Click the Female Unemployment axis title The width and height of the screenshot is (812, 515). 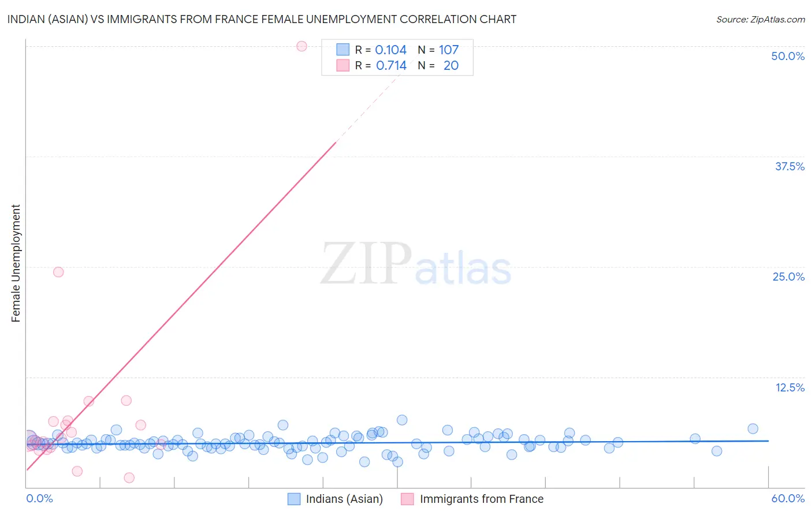16,263
